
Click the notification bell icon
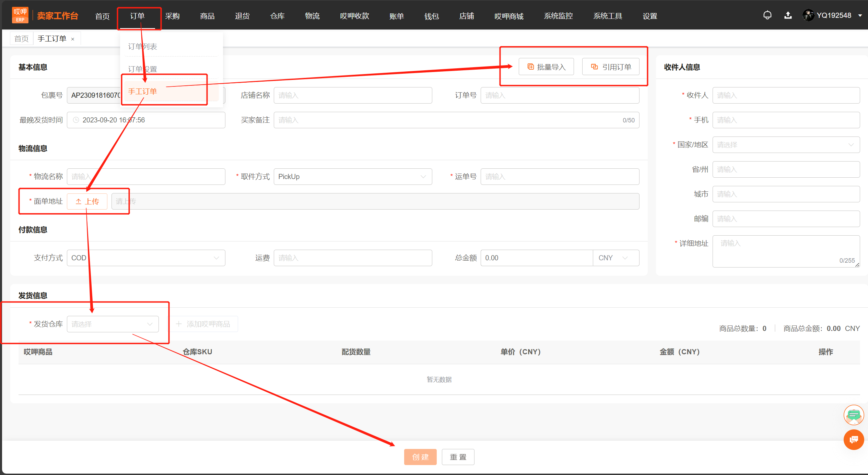[767, 15]
